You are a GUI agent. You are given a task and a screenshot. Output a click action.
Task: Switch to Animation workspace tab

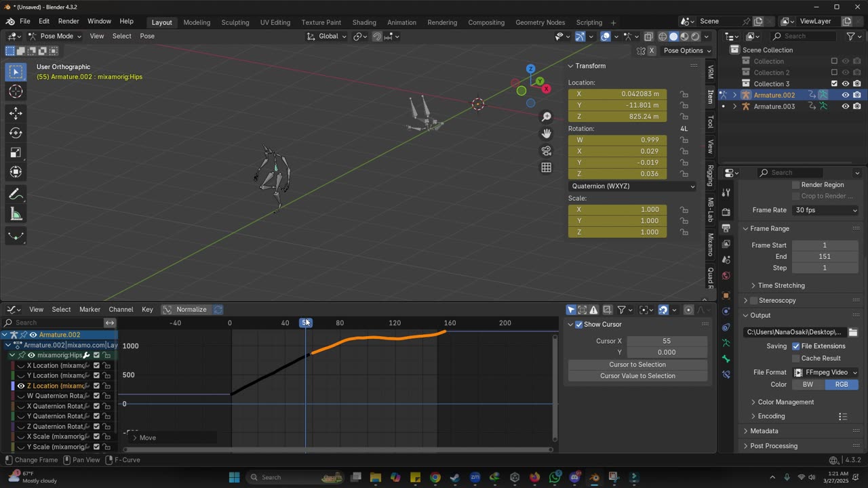[x=401, y=22]
